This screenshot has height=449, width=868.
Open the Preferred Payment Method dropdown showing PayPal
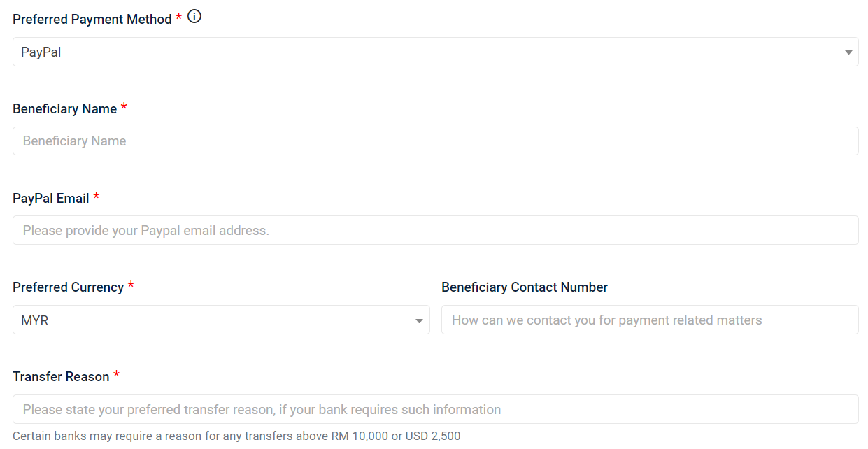[x=435, y=52]
